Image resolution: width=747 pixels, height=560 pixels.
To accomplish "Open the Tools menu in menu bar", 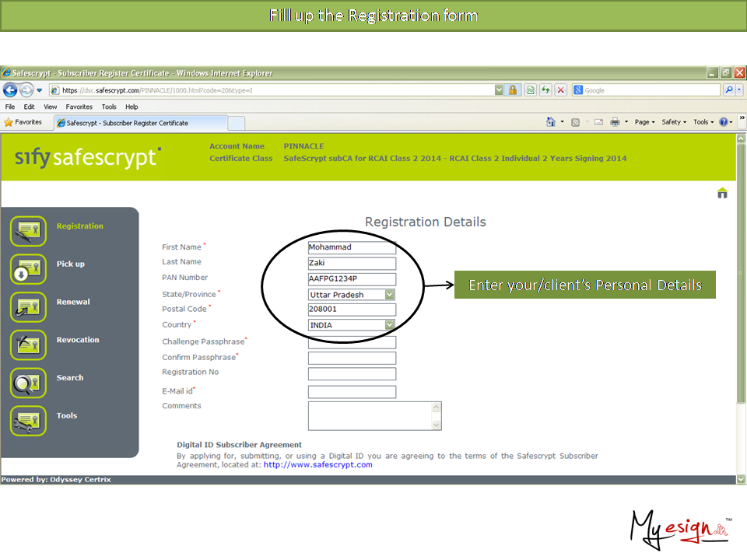I will [x=109, y=107].
